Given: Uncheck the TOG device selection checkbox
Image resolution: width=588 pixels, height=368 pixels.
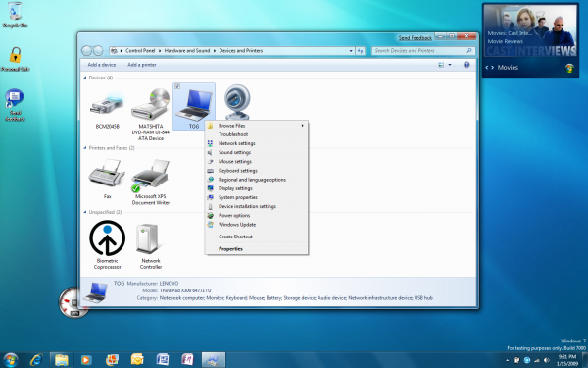Looking at the screenshot, I should [x=177, y=86].
